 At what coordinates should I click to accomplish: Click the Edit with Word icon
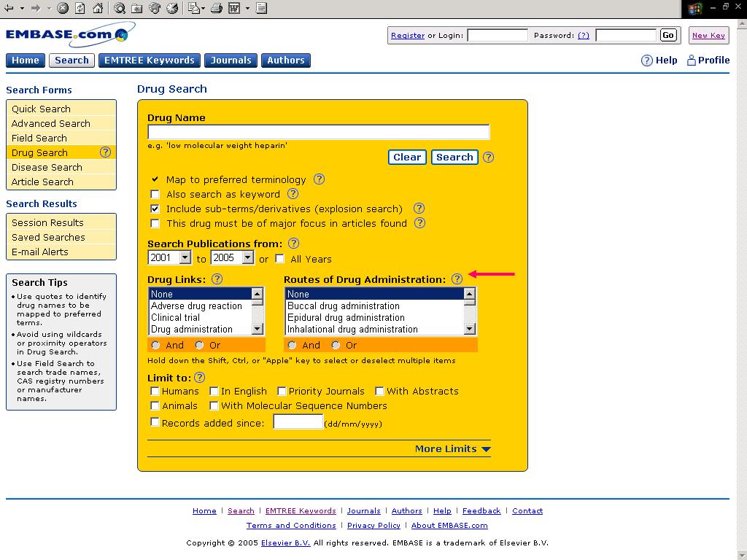coord(234,8)
